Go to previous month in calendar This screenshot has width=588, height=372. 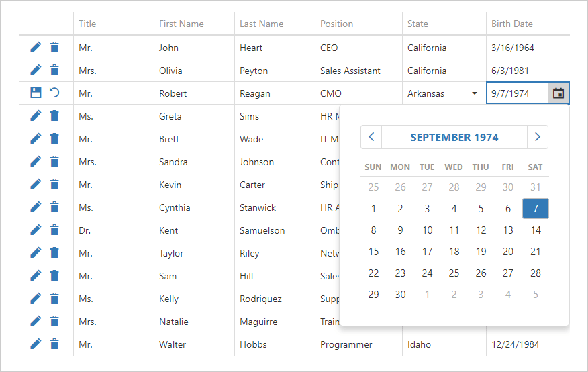click(371, 137)
